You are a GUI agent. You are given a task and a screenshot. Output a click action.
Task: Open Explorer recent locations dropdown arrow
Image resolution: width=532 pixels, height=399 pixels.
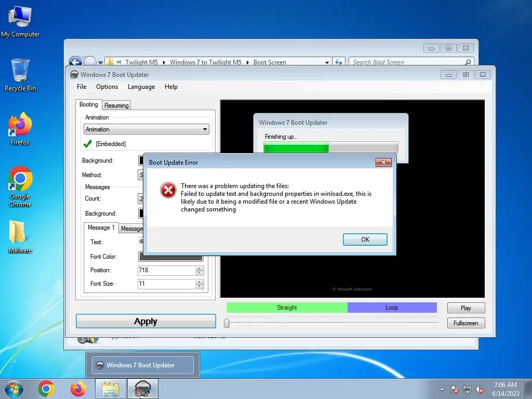tap(100, 62)
